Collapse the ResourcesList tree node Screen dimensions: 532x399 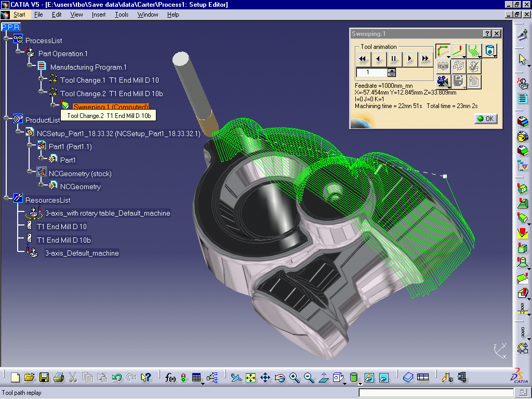(x=6, y=198)
